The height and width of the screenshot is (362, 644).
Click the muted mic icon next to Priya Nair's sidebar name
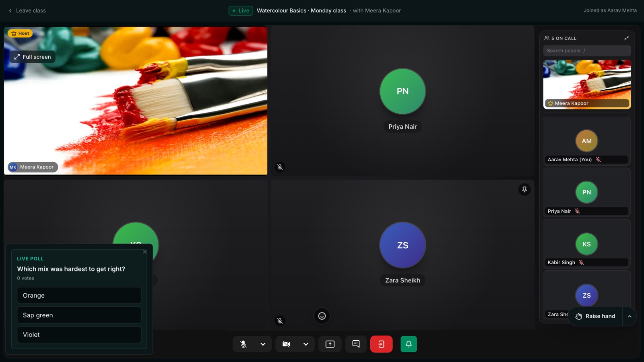tap(578, 211)
